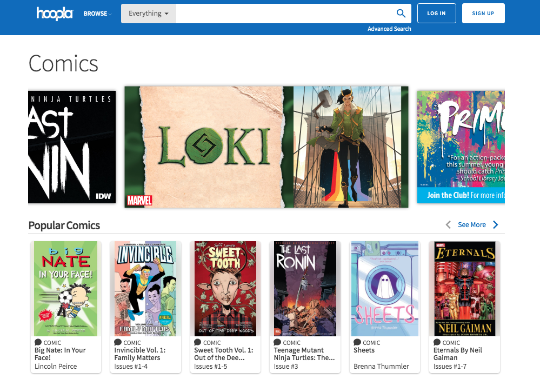Click title 'Eternals By Neil Gaiman'
The width and height of the screenshot is (540, 392).
(x=458, y=354)
